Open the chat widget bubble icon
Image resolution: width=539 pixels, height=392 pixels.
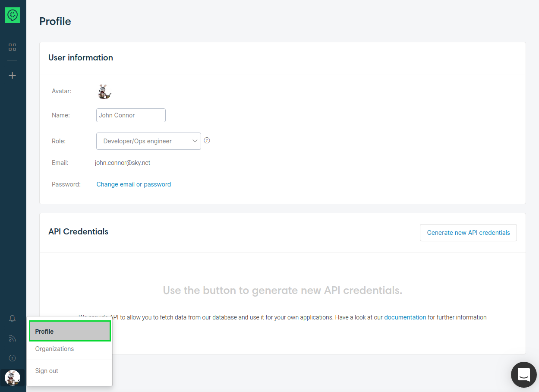pyautogui.click(x=523, y=375)
